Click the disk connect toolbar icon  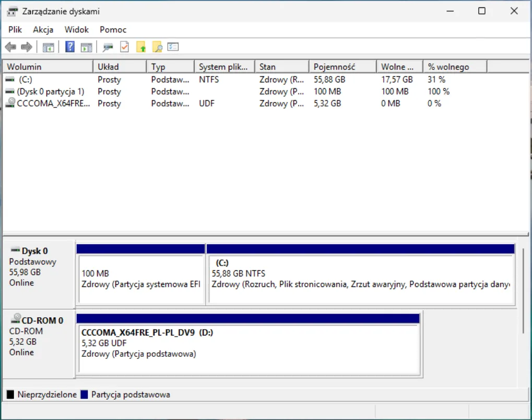pos(108,47)
